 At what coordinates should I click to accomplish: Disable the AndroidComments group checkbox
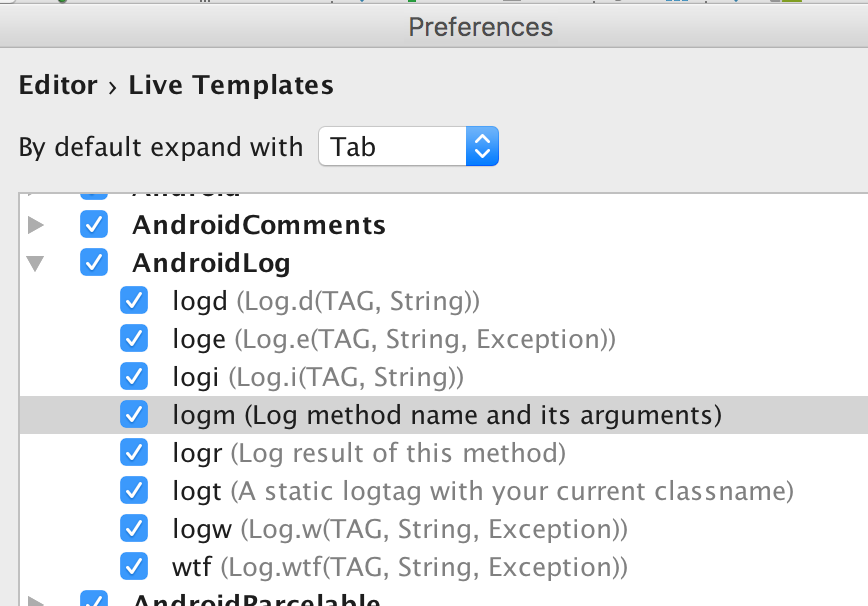coord(94,224)
